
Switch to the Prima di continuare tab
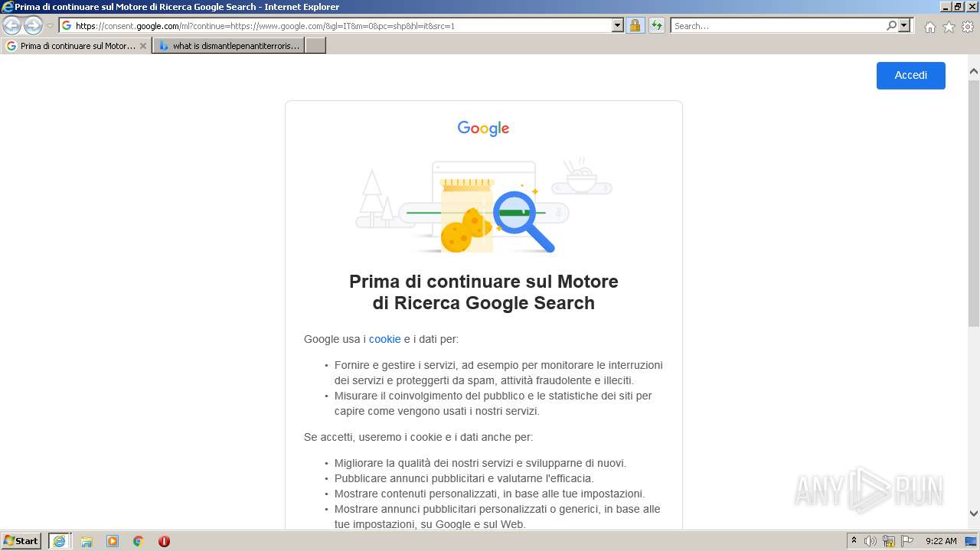click(75, 46)
